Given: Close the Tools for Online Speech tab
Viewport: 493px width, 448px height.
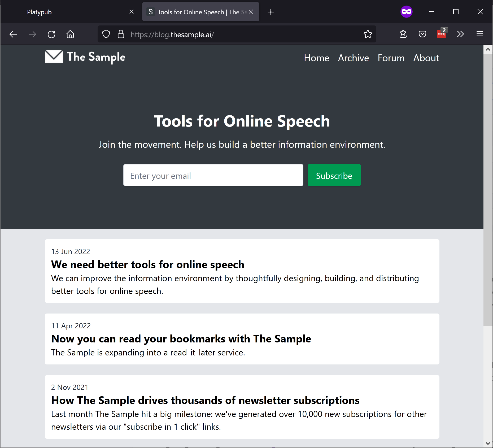Looking at the screenshot, I should [x=251, y=12].
